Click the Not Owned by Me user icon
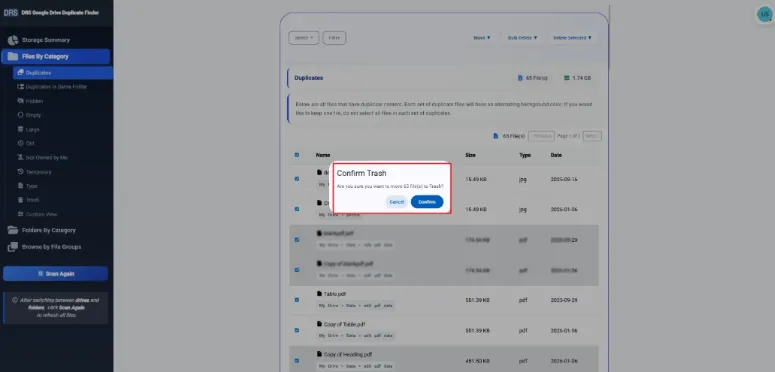The image size is (775, 372). click(20, 157)
